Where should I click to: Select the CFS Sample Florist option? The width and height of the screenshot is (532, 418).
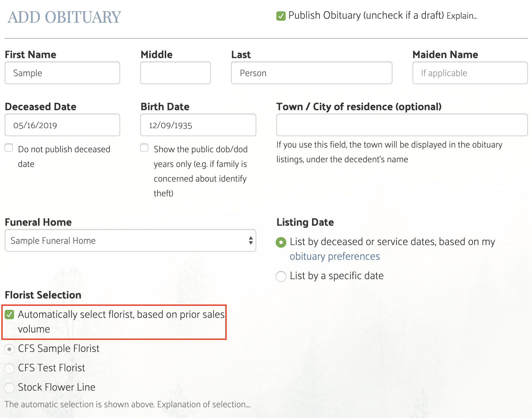pos(9,349)
